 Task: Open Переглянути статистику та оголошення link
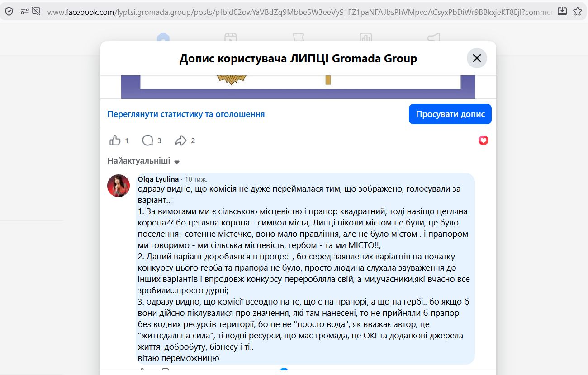[x=186, y=114]
